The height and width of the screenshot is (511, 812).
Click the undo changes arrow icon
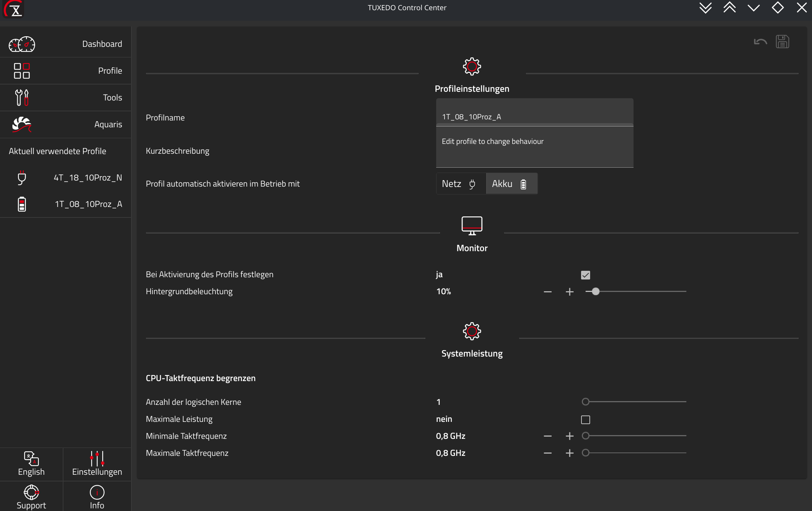coord(760,42)
